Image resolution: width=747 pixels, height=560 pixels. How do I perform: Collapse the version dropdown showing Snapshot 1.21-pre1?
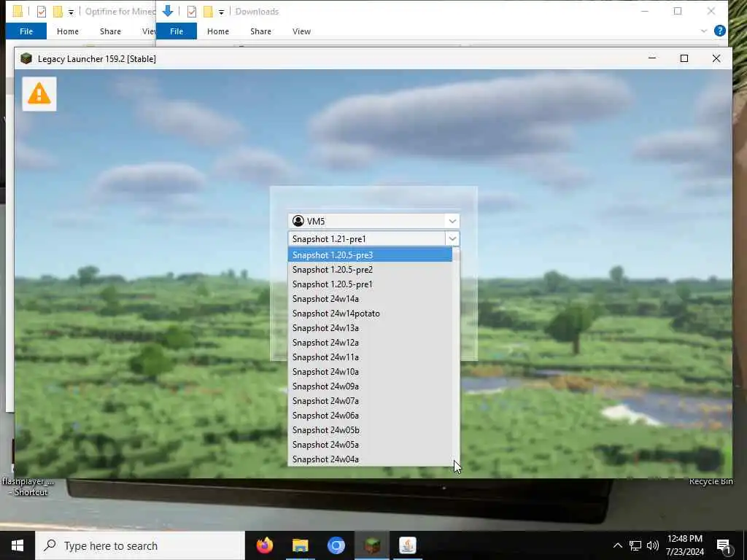click(x=452, y=238)
